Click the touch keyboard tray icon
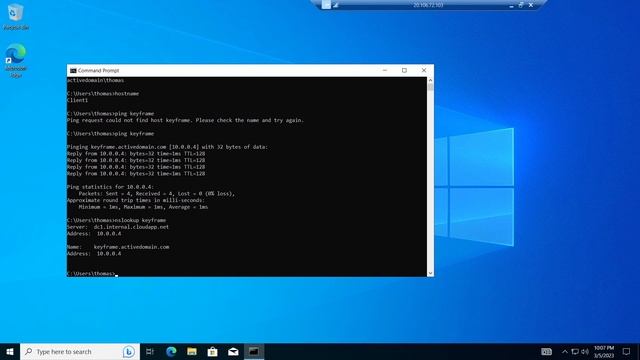Screen dimensions: 640x360 tap(546, 351)
